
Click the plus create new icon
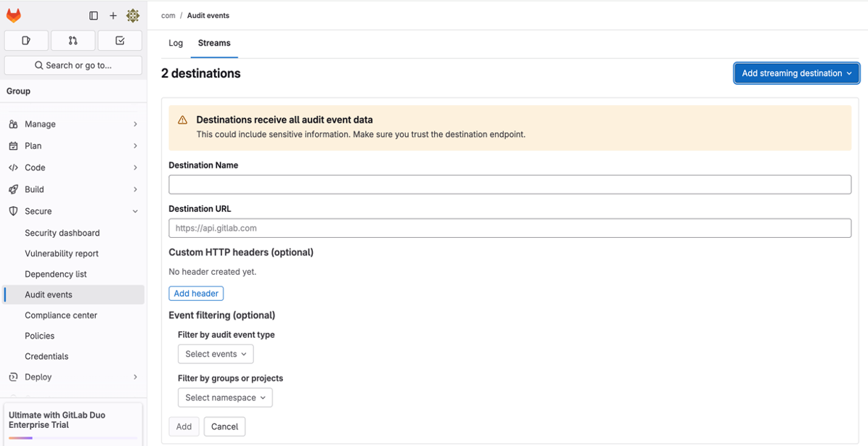(113, 15)
